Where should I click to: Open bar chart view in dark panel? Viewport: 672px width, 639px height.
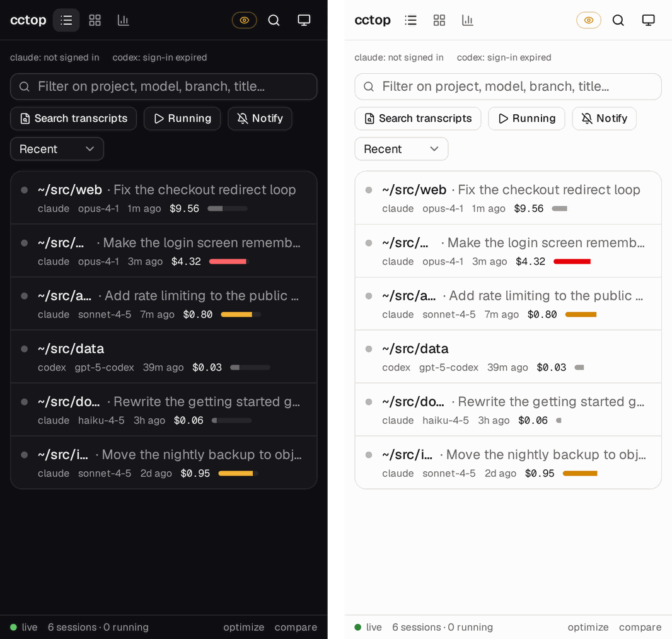point(123,20)
